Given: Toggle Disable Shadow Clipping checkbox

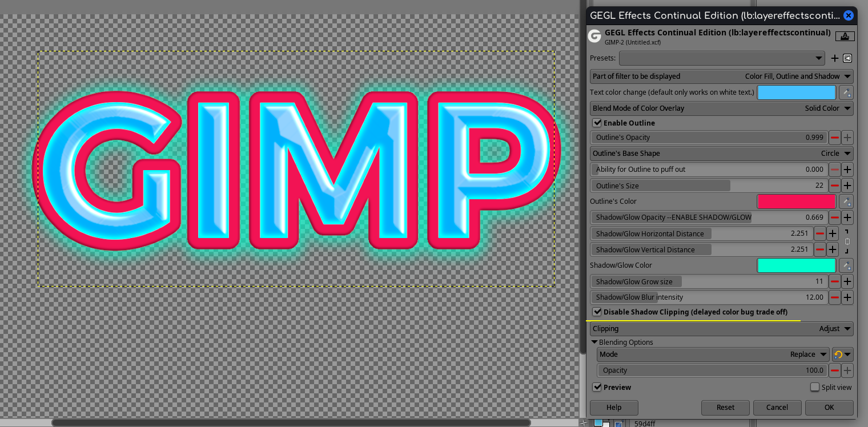Looking at the screenshot, I should coord(597,312).
